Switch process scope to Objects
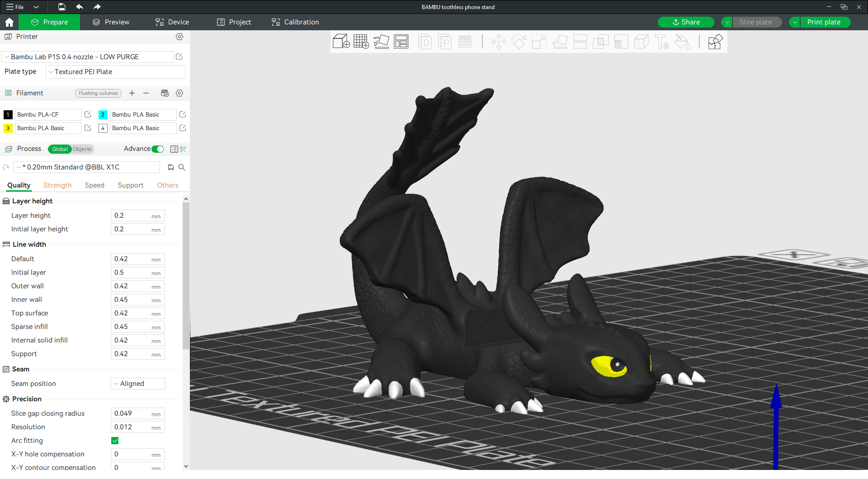This screenshot has height=479, width=868. click(82, 149)
